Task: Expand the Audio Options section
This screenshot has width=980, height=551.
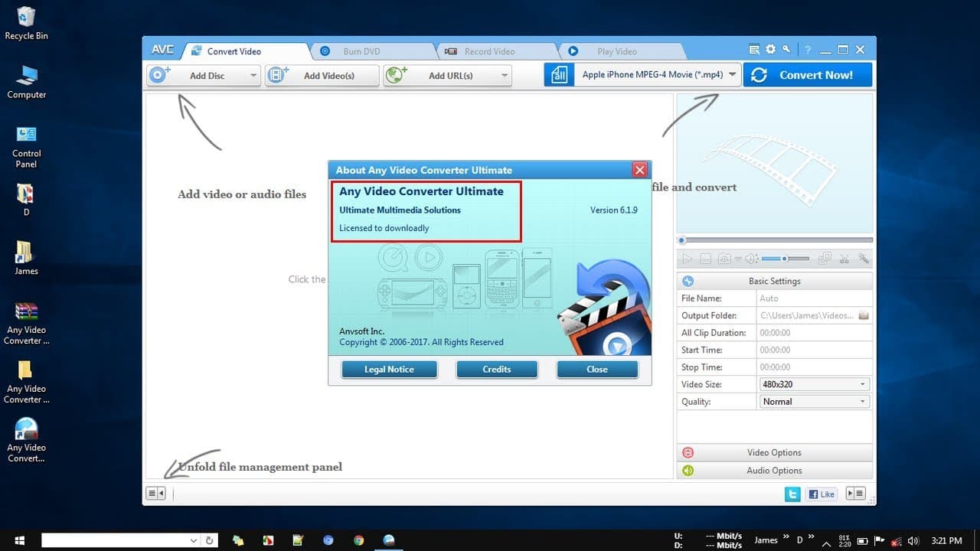Action: tap(774, 471)
